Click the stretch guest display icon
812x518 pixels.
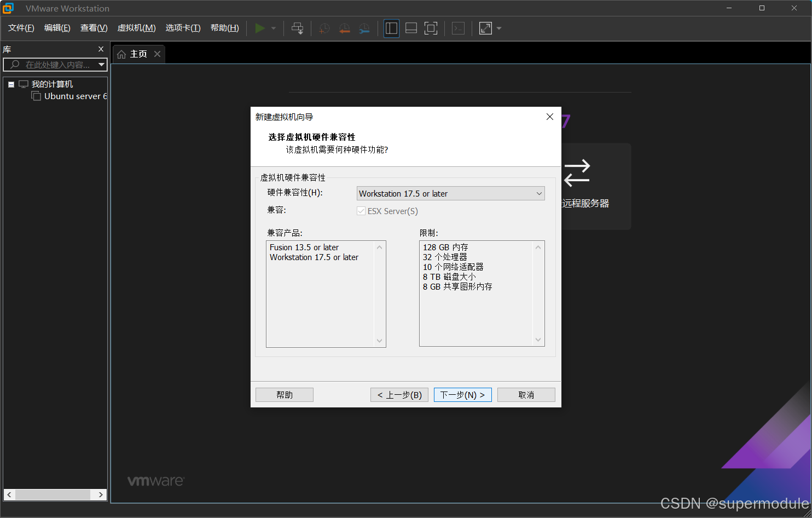pyautogui.click(x=485, y=28)
